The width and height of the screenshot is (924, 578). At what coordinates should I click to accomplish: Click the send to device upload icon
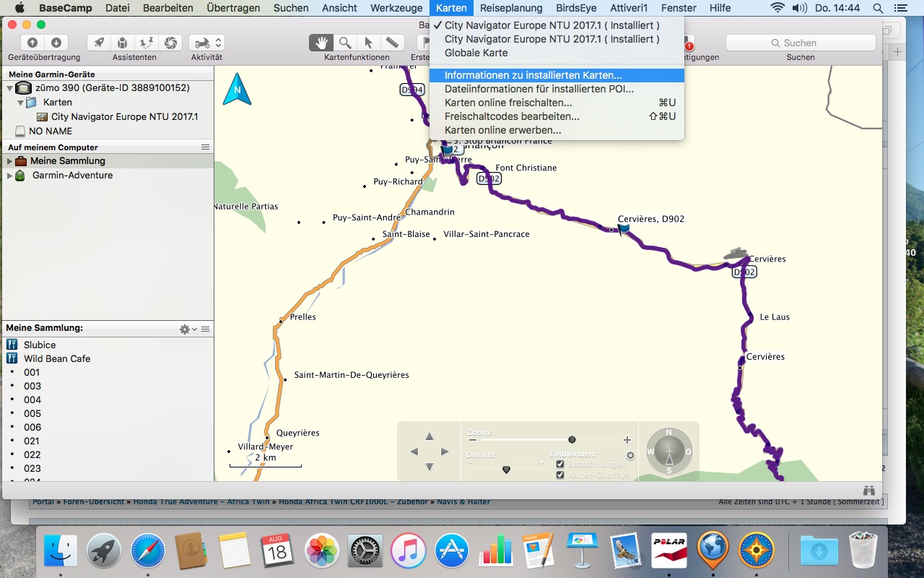tap(32, 43)
